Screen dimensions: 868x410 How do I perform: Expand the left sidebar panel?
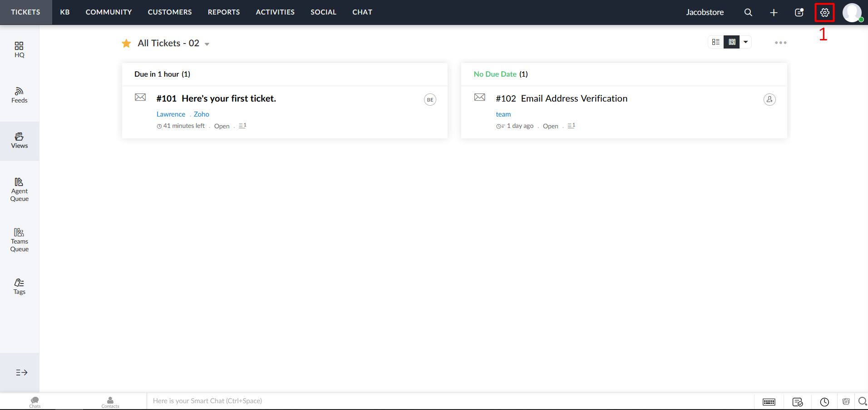(21, 372)
